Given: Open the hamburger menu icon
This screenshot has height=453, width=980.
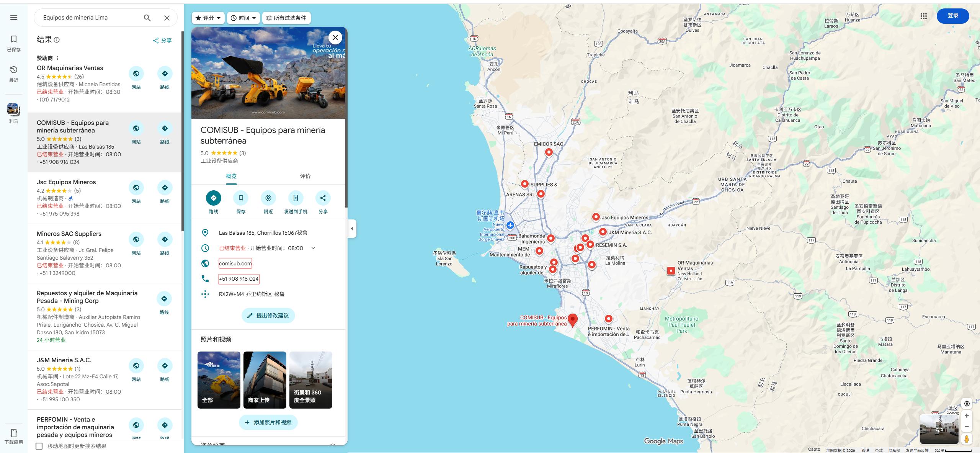Looking at the screenshot, I should [x=14, y=18].
